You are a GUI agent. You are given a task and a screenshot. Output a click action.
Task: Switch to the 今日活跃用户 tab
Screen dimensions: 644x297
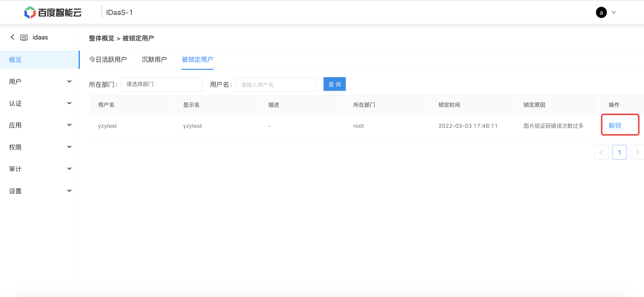point(108,59)
